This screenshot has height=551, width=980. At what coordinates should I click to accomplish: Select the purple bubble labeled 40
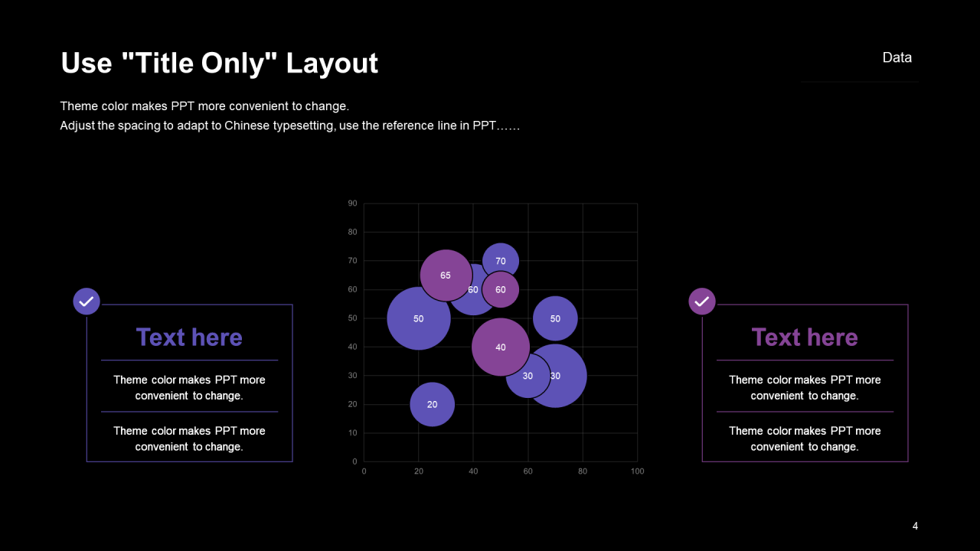tap(501, 347)
